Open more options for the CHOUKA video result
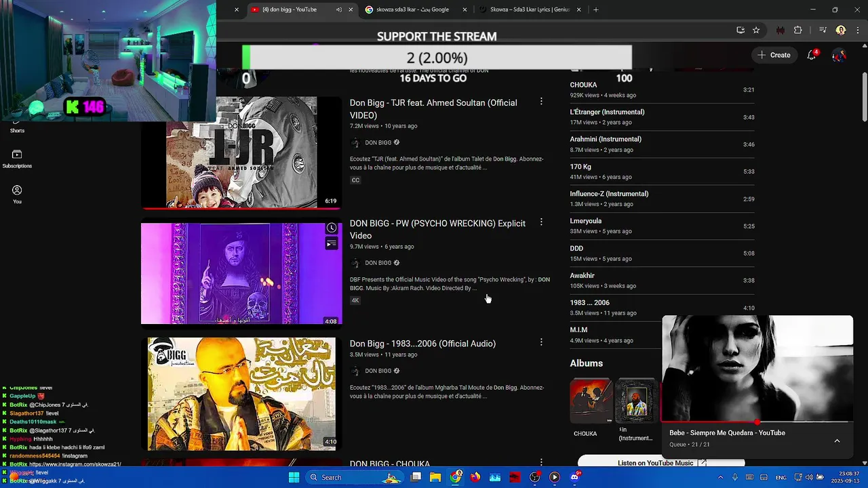 [x=541, y=462]
